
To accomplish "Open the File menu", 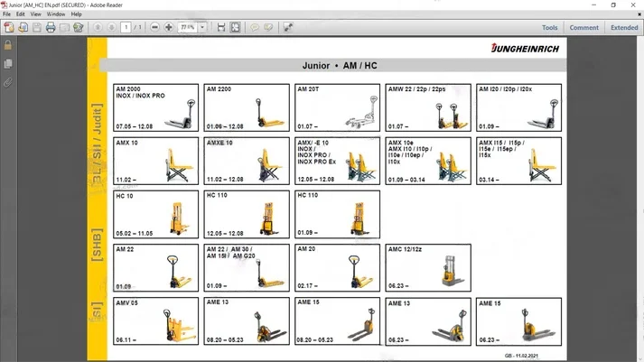I will (7, 14).
